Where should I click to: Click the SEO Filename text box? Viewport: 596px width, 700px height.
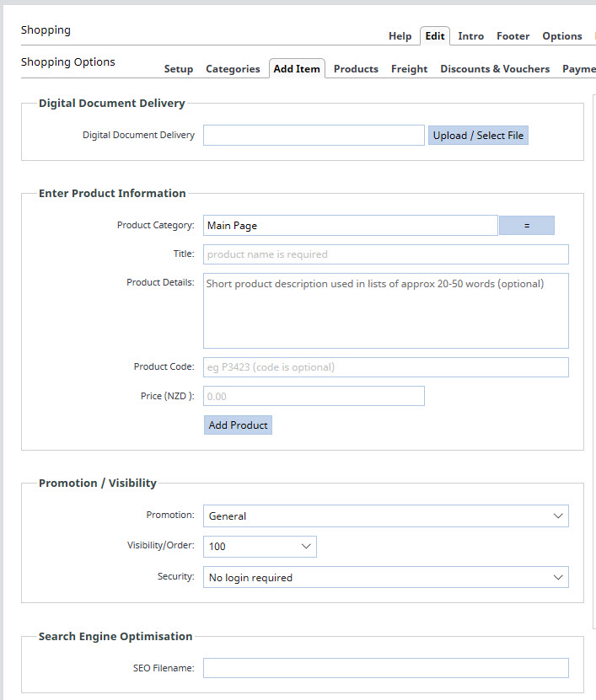click(385, 668)
